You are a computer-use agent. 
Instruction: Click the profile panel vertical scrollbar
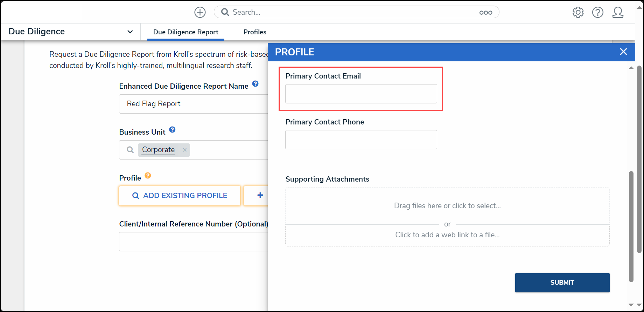pos(631,226)
